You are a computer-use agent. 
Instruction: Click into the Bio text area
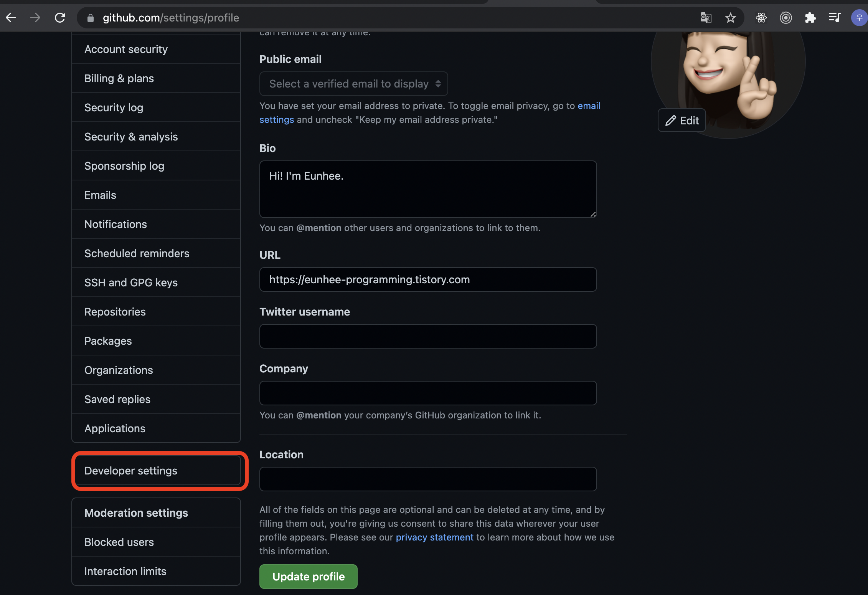pyautogui.click(x=428, y=189)
